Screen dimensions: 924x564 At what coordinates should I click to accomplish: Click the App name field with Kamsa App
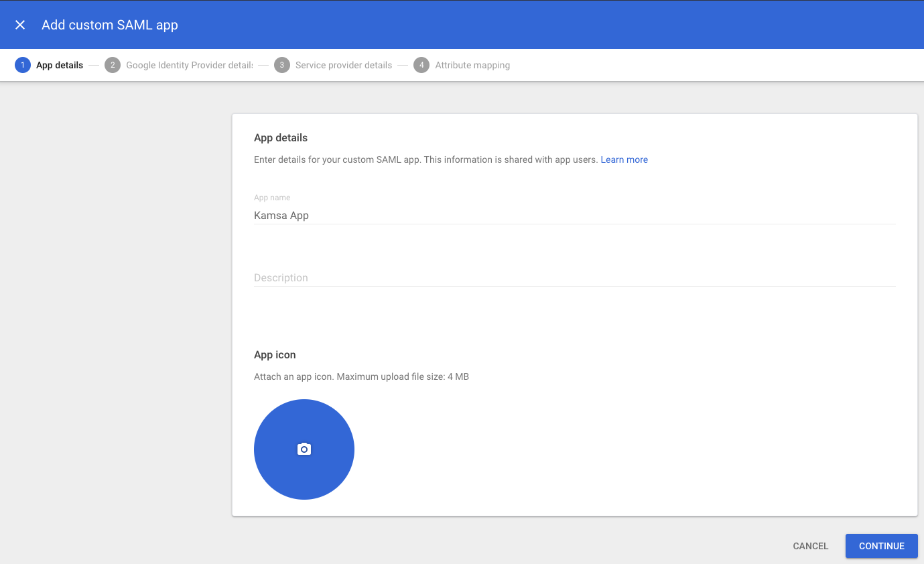pos(574,216)
